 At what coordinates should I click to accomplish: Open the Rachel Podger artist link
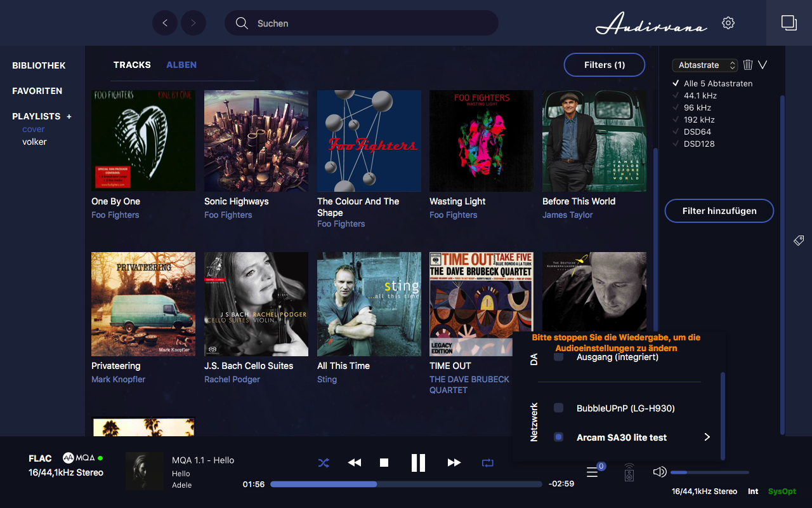[232, 379]
